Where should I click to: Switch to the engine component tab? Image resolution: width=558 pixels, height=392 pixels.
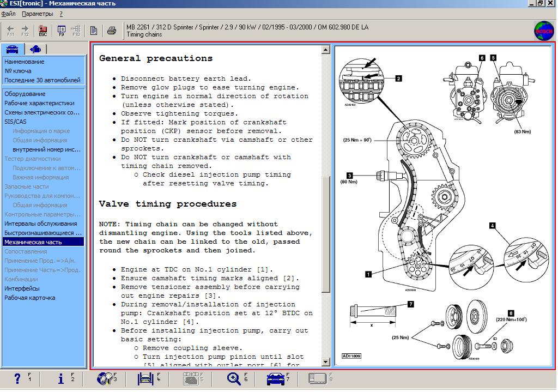(35, 49)
